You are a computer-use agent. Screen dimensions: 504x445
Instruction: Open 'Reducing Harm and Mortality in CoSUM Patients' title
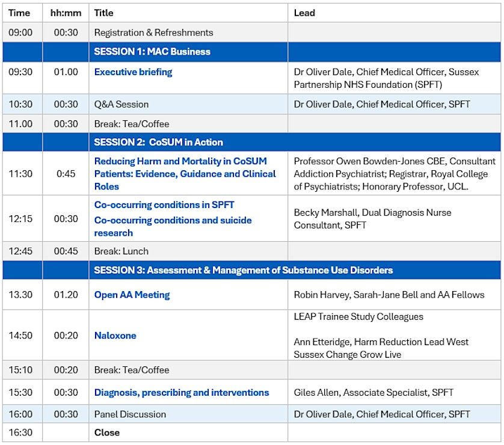[185, 174]
